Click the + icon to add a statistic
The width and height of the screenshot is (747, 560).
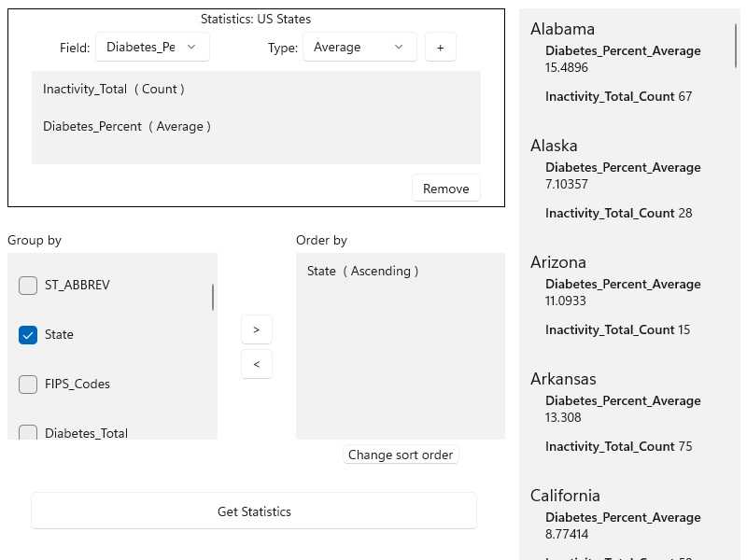[440, 46]
